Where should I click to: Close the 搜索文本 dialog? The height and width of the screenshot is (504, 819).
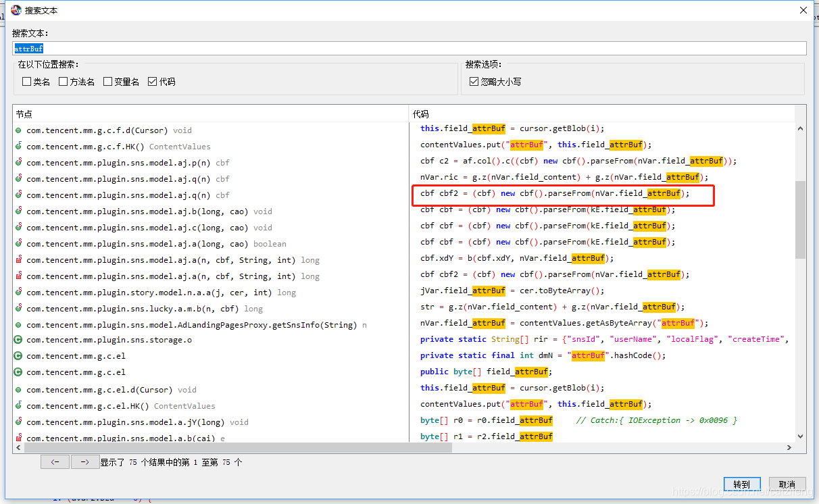(x=803, y=10)
